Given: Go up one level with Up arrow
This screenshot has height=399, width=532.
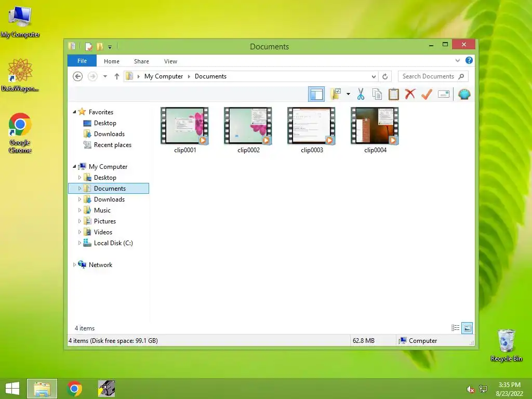Looking at the screenshot, I should (117, 76).
